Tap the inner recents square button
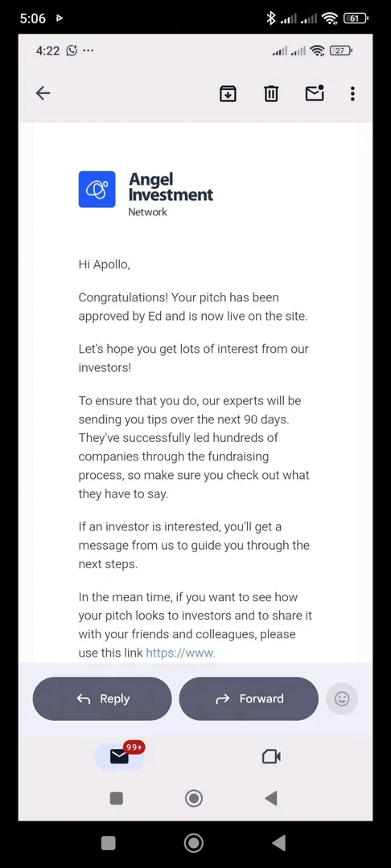Image resolution: width=391 pixels, height=868 pixels. [117, 798]
